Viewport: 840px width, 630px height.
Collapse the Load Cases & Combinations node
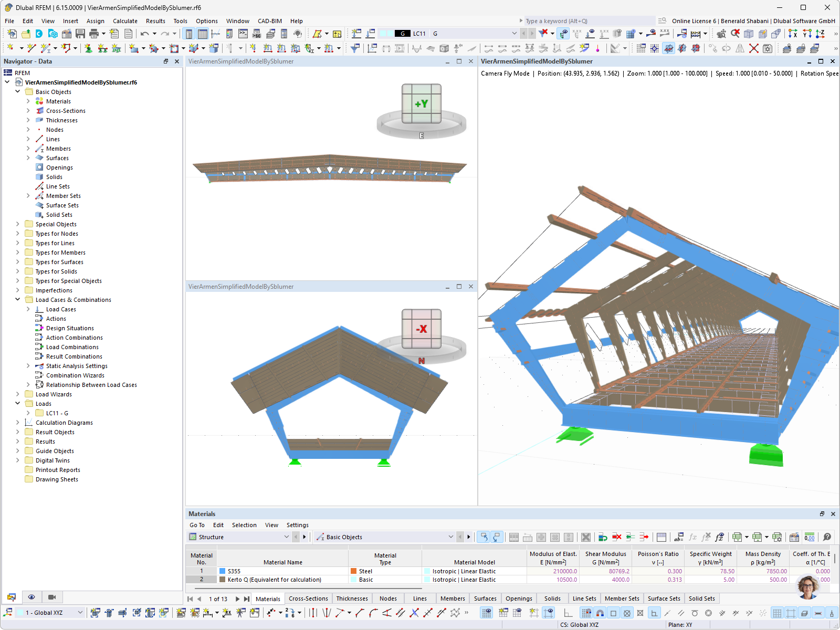[17, 300]
